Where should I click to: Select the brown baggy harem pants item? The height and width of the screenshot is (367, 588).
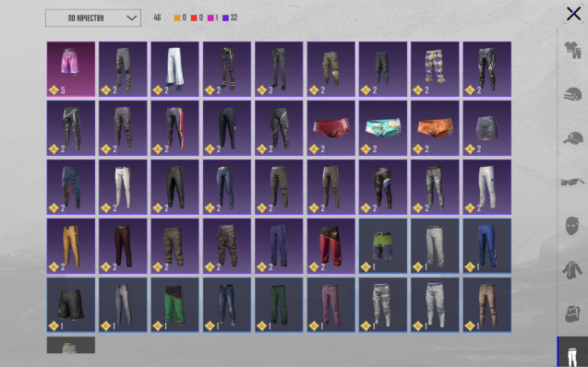click(227, 246)
